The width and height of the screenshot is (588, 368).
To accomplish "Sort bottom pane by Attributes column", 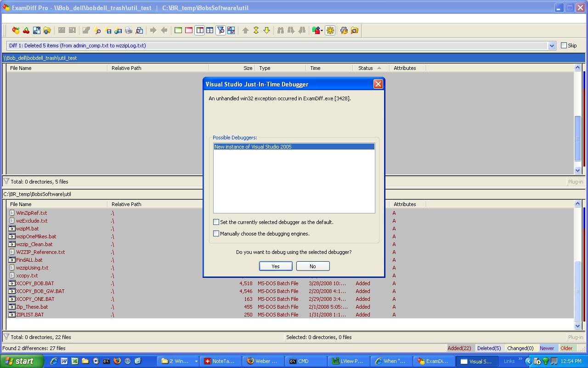I will pos(408,204).
